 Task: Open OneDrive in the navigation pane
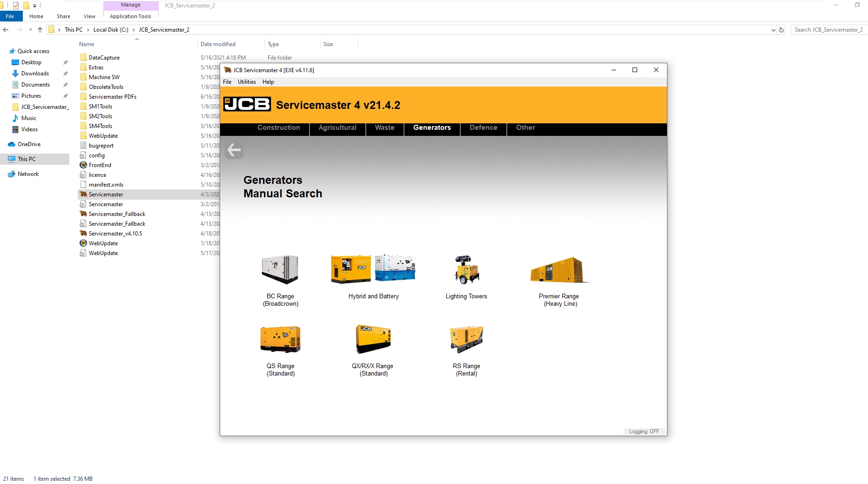click(x=29, y=144)
